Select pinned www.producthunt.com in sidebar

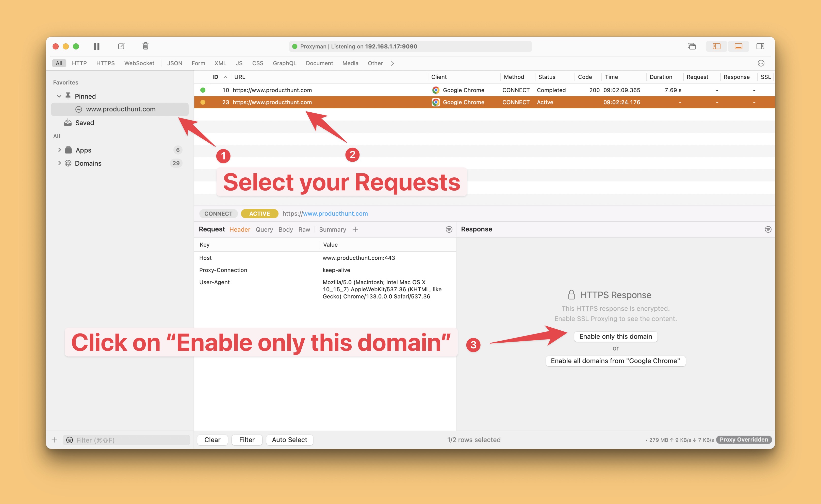tap(120, 109)
